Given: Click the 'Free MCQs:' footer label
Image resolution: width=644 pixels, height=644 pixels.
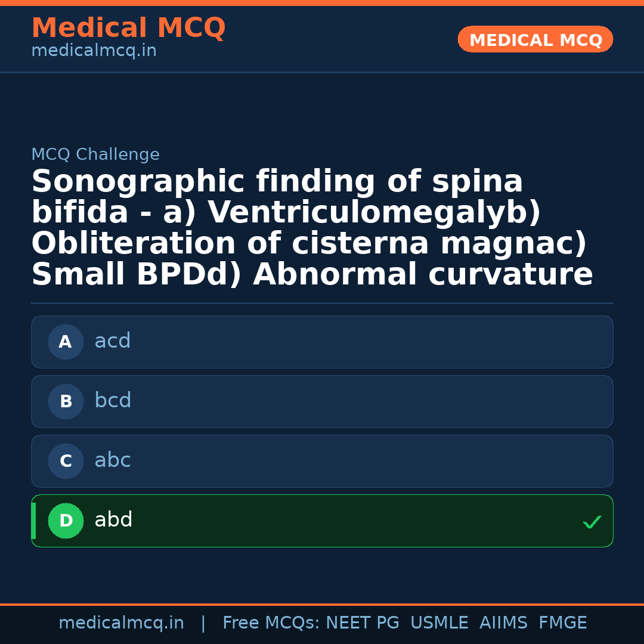Looking at the screenshot, I should pyautogui.click(x=271, y=623).
